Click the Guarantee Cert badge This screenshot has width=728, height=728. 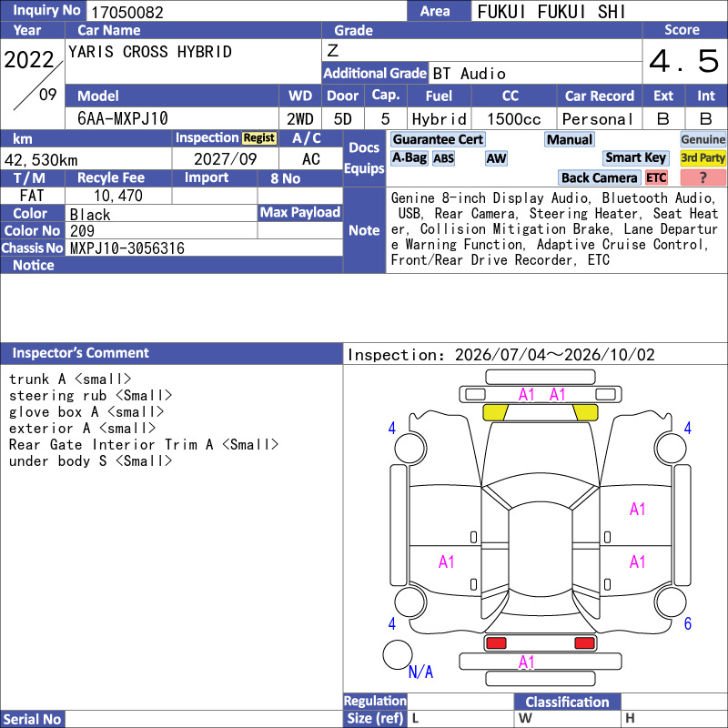click(x=438, y=139)
